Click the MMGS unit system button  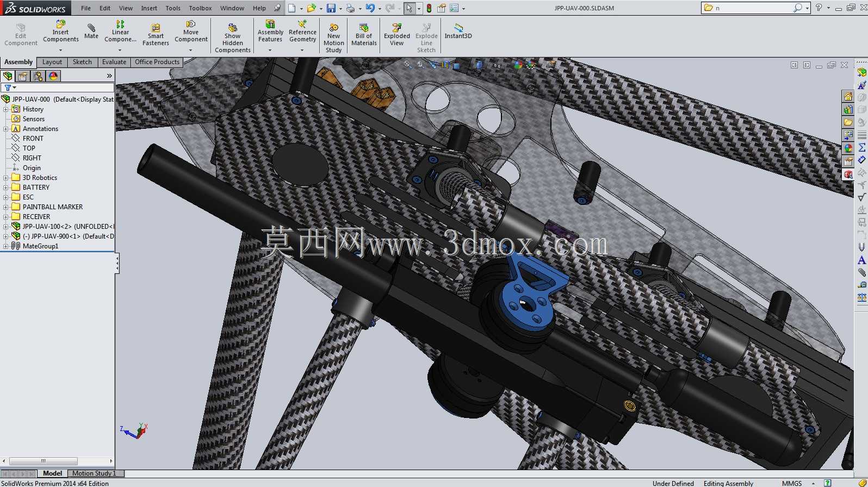pos(792,483)
